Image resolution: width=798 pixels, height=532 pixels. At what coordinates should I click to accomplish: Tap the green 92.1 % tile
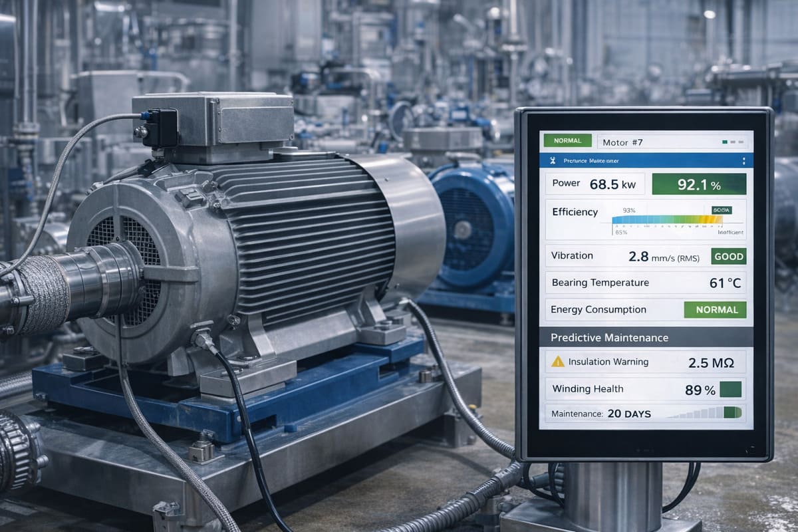tap(699, 184)
